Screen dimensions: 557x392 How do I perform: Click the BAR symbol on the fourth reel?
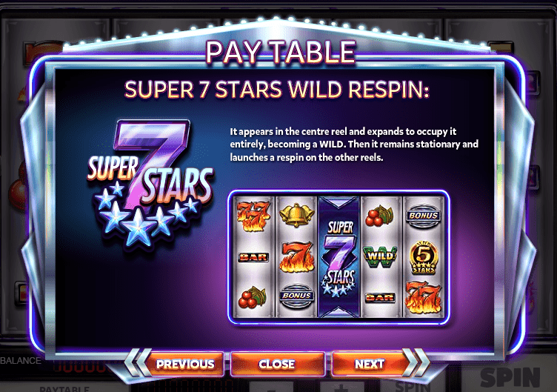380,297
